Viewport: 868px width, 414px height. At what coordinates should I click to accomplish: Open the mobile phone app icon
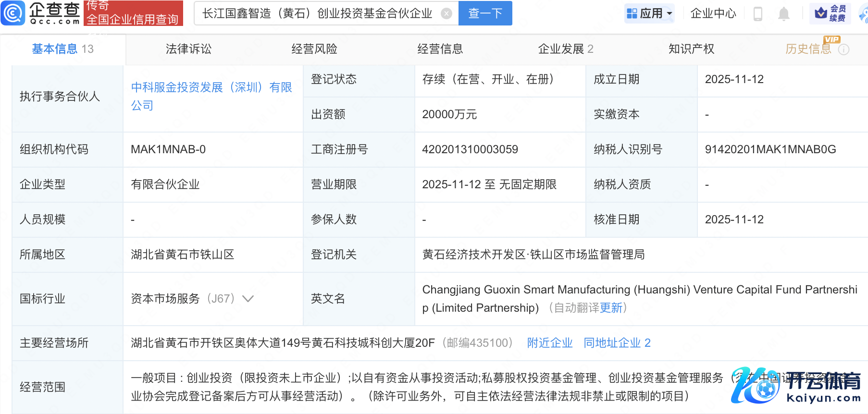click(758, 14)
